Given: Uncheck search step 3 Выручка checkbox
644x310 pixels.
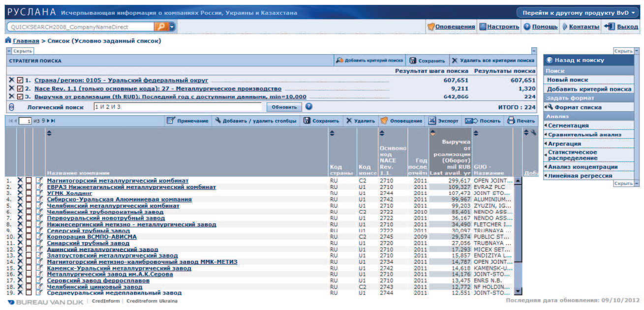Looking at the screenshot, I should tap(20, 96).
